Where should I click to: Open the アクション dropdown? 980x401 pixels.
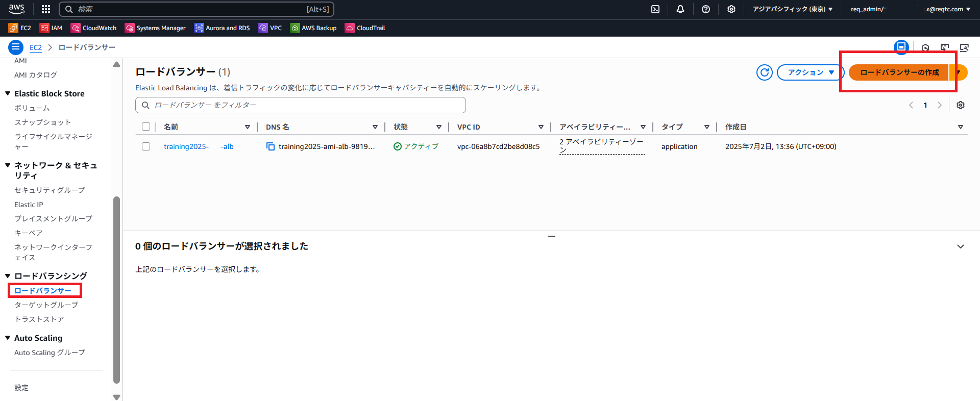811,72
